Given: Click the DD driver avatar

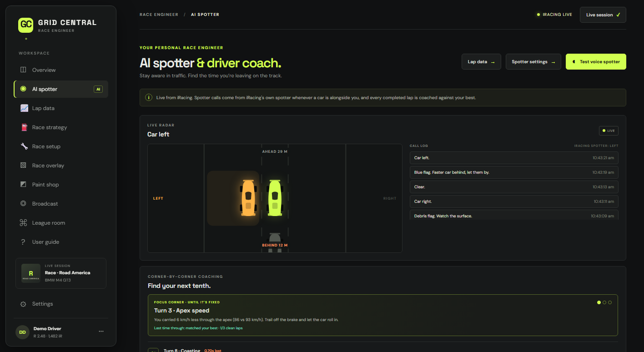Looking at the screenshot, I should (22, 332).
